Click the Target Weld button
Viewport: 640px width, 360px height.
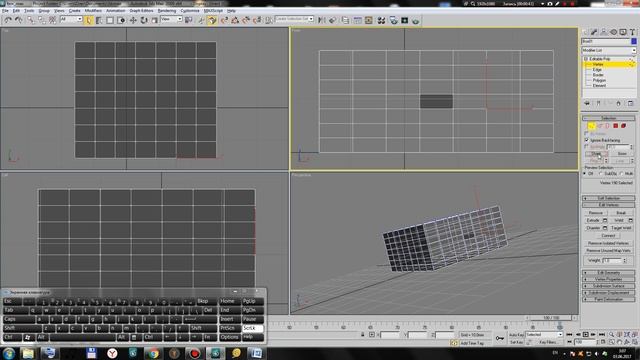pyautogui.click(x=621, y=228)
